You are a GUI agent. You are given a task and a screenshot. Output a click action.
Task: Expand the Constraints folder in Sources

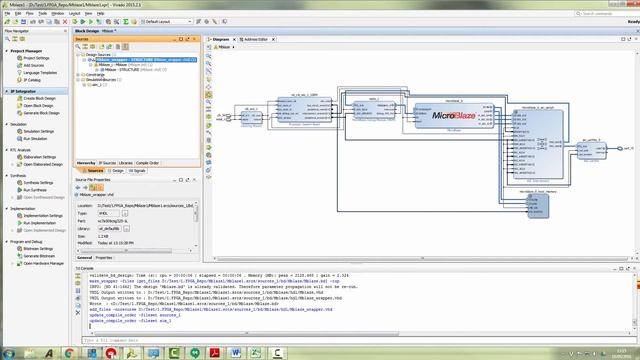pos(78,75)
